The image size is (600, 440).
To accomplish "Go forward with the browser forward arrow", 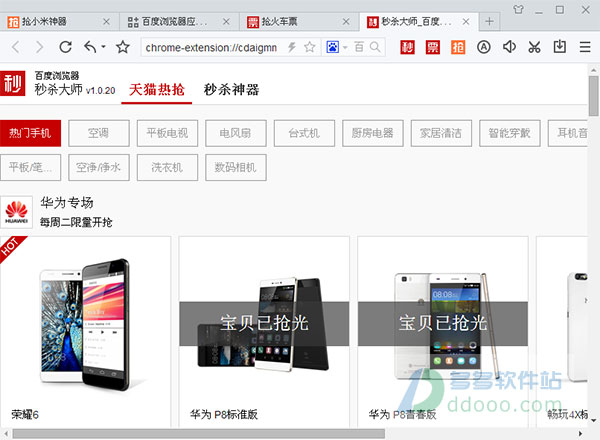I will 39,47.
